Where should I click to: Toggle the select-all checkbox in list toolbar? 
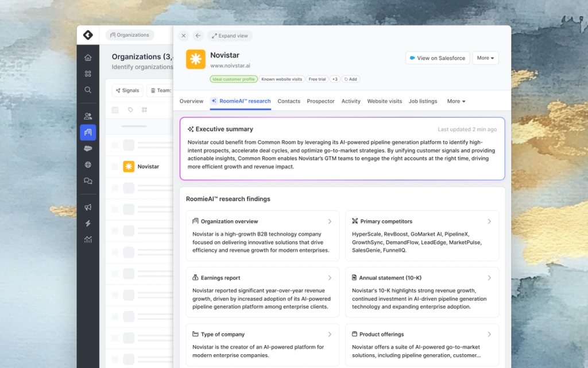point(115,110)
